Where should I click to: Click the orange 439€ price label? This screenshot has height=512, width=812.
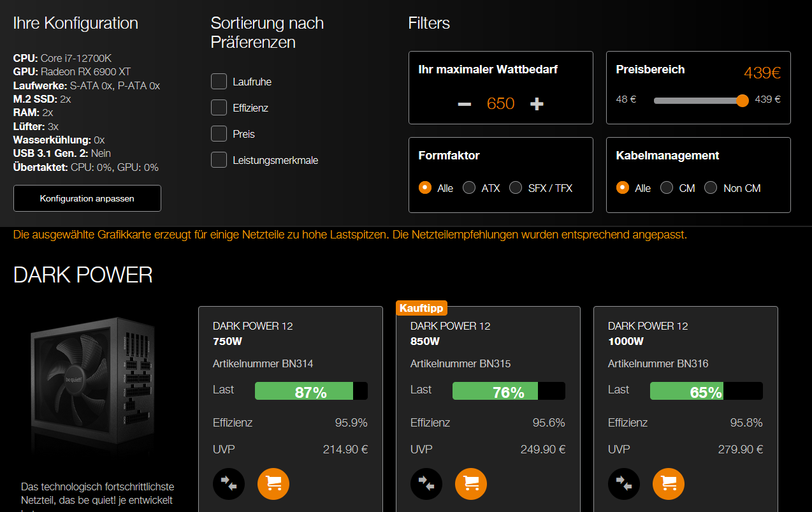762,73
